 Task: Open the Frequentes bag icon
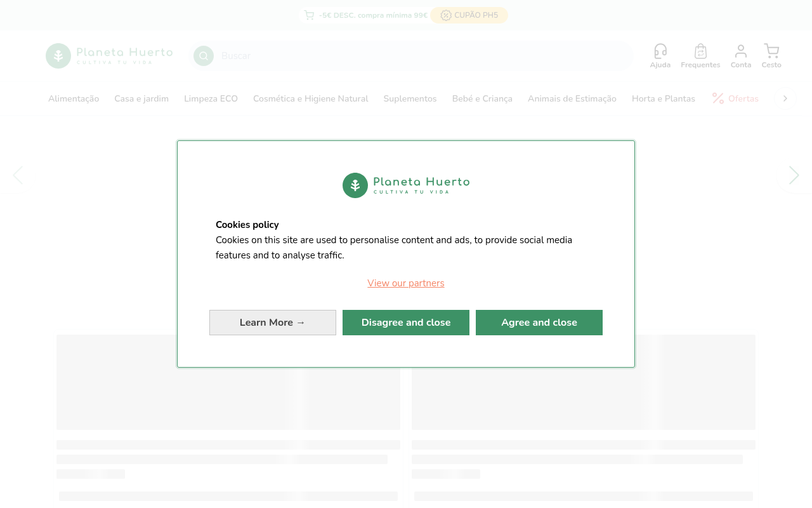pos(700,51)
